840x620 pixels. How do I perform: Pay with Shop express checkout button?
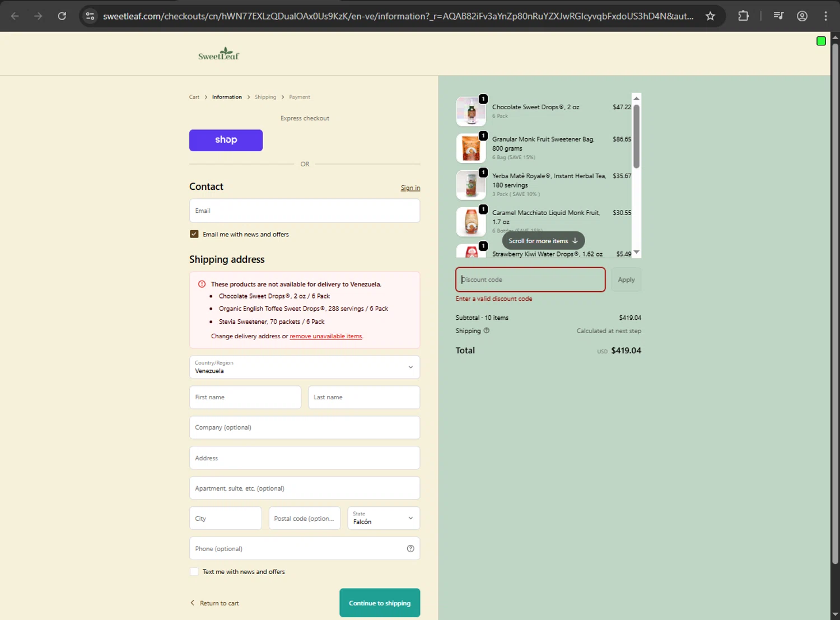point(226,140)
